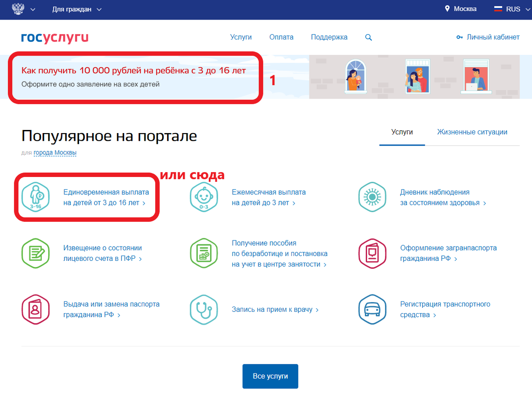Viewport: 532px width, 397px height.
Task: Click banner subtitle 'Оформите одно заявление на всех детей'
Action: click(x=90, y=84)
